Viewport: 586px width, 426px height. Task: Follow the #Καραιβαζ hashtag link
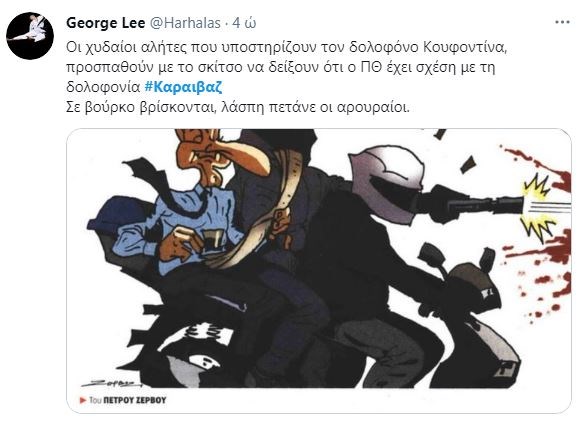[183, 87]
